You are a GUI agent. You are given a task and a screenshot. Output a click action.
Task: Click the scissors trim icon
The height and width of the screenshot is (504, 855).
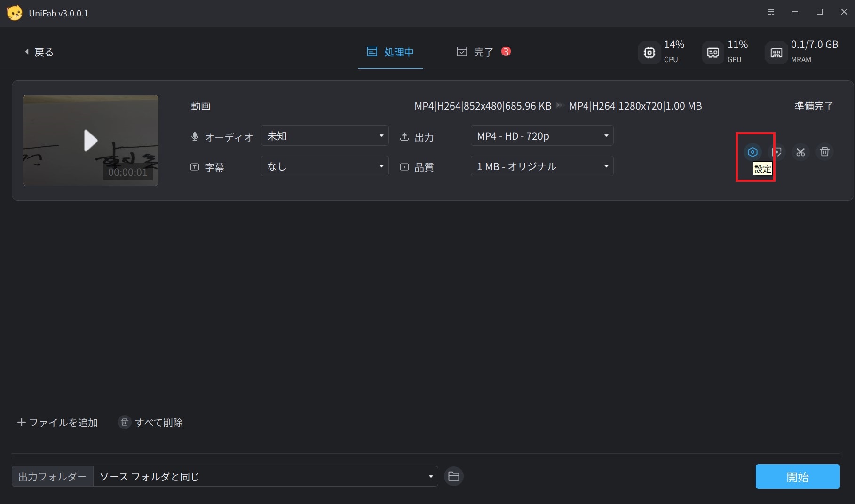[800, 152]
